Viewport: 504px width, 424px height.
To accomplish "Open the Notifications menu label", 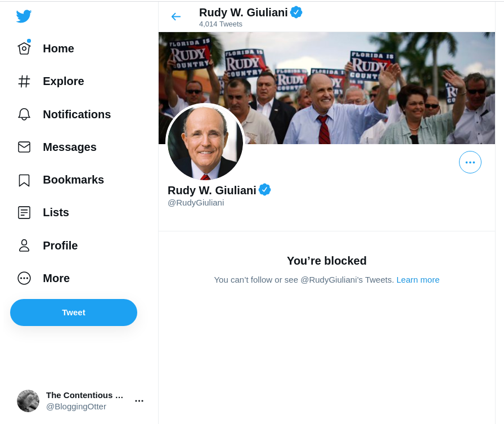I will (x=76, y=114).
